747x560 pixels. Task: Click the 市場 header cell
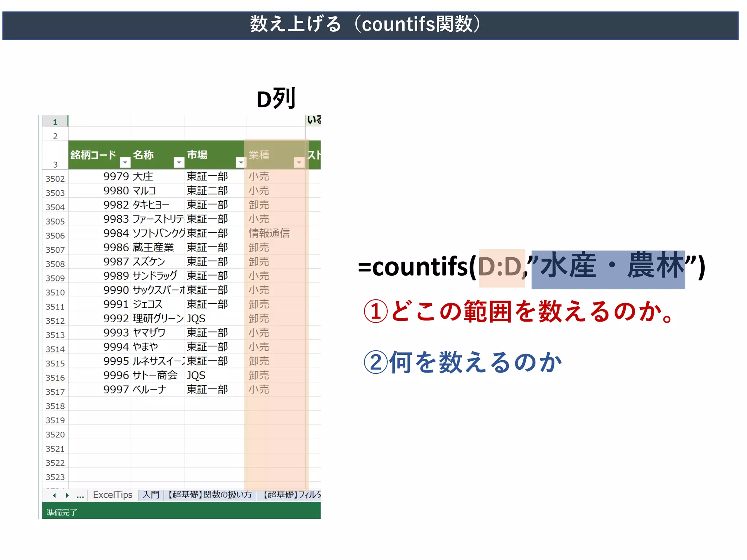[x=216, y=155]
